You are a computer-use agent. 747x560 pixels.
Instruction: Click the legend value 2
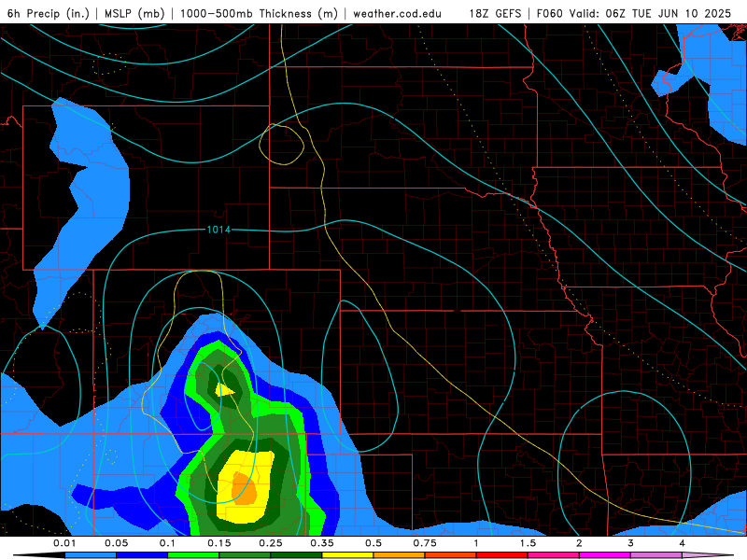579,543
